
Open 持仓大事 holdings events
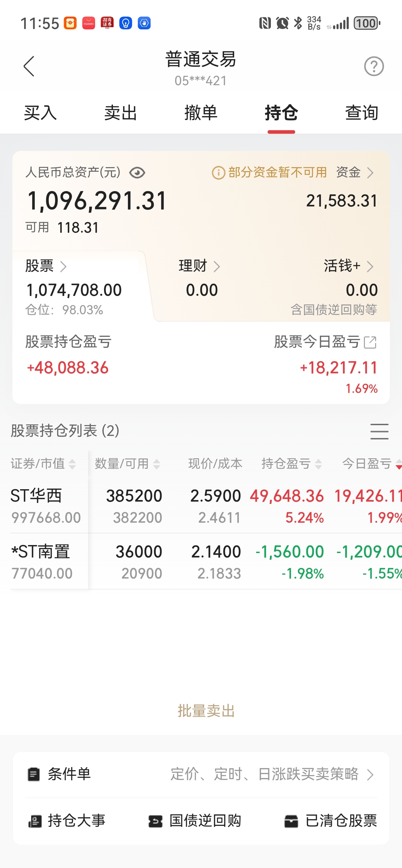click(x=67, y=820)
